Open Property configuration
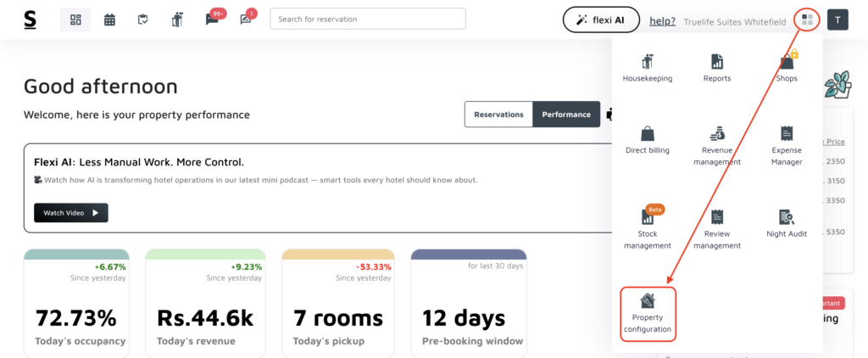This screenshot has width=868, height=358. pyautogui.click(x=648, y=313)
